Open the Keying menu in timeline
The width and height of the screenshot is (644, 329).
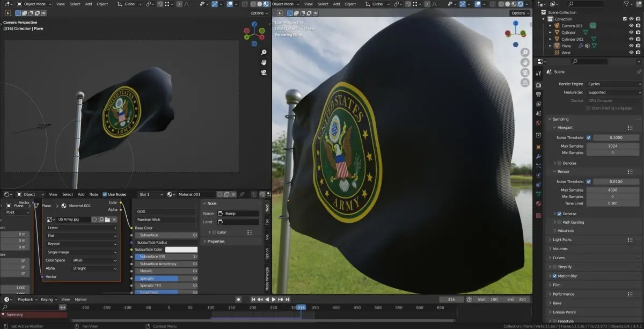pyautogui.click(x=49, y=299)
